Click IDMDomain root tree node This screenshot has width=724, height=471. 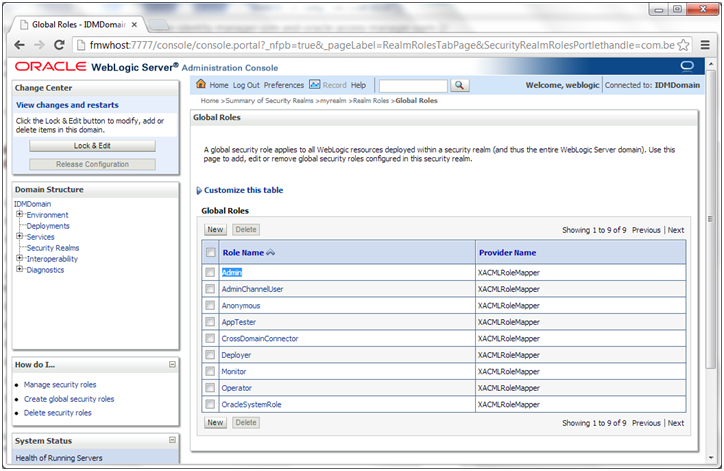point(32,204)
